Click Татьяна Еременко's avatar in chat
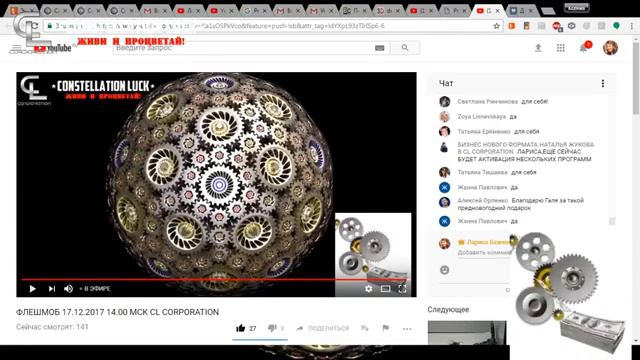Screen dimensions: 640x360 (x=444, y=131)
